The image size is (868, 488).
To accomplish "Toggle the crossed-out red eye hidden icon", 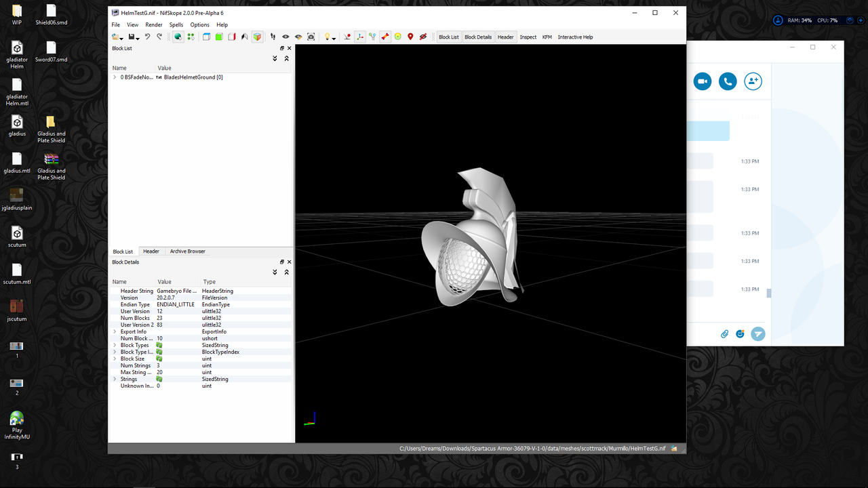I will (423, 37).
